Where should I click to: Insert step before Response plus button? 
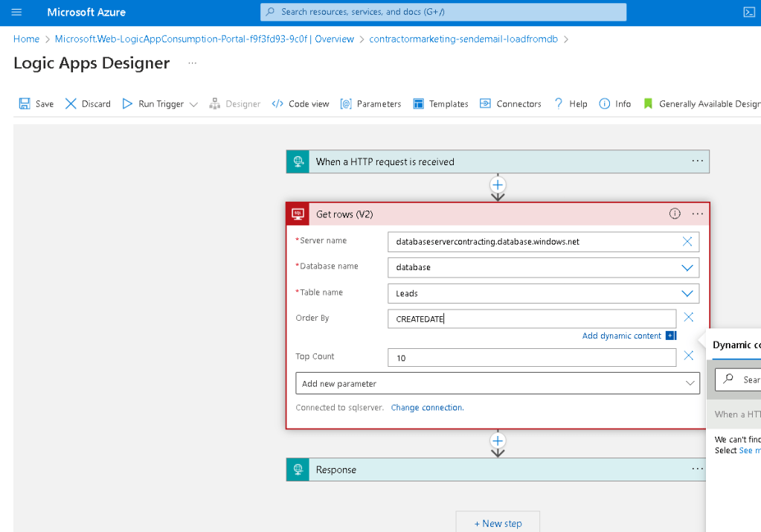pos(498,440)
